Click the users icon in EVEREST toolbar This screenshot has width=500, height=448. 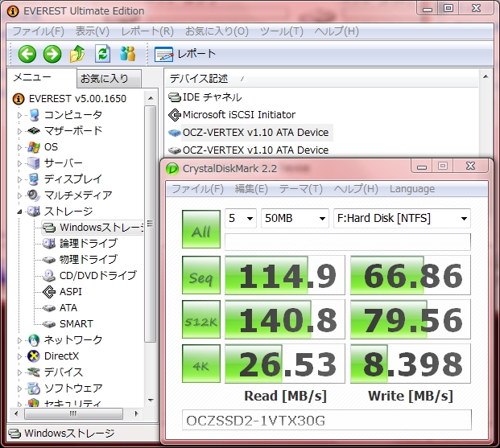coord(127,54)
